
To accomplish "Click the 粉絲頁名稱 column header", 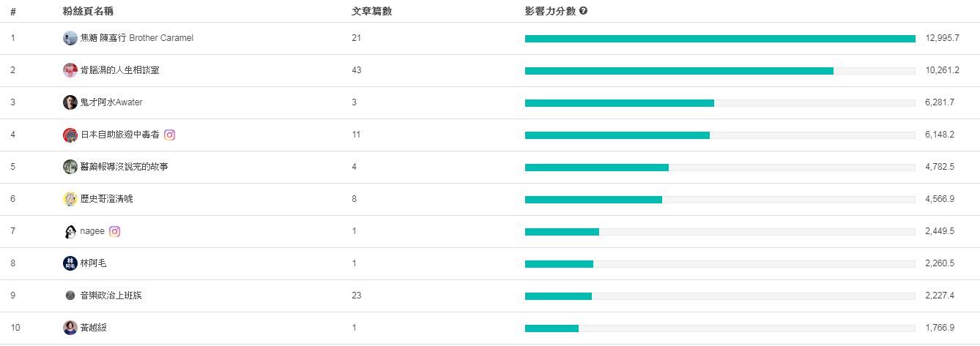I will pyautogui.click(x=88, y=12).
